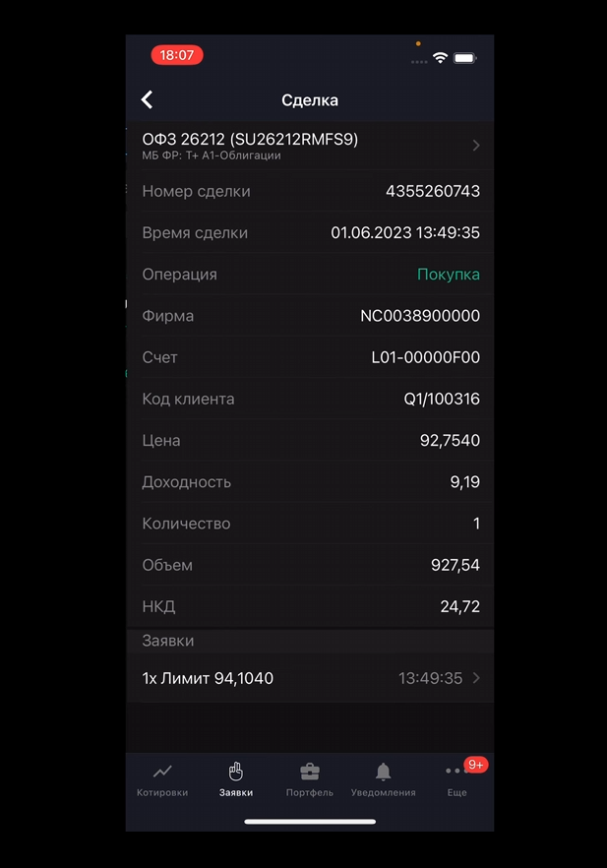Tap the Wi-Fi status icon
This screenshot has height=868, width=607.
[440, 58]
